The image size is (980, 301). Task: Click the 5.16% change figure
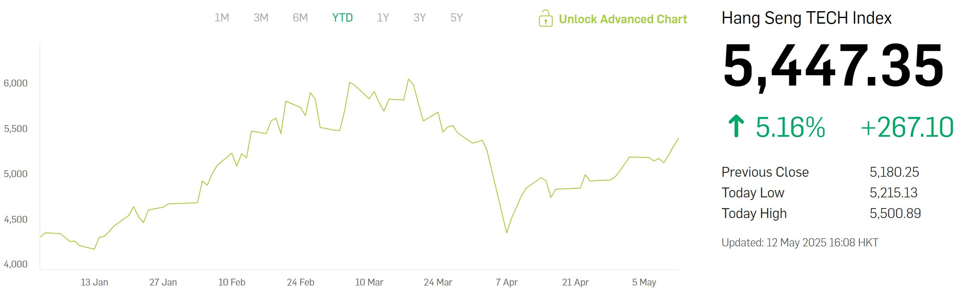(x=790, y=127)
